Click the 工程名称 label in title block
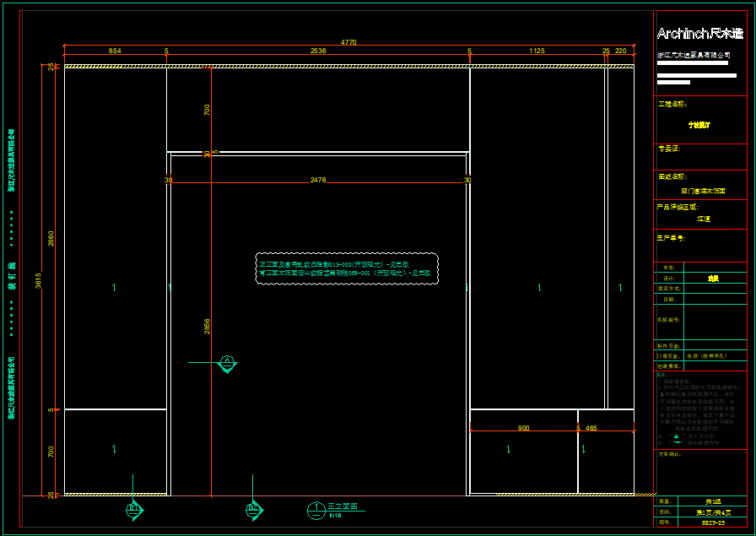The image size is (756, 536). 672,104
